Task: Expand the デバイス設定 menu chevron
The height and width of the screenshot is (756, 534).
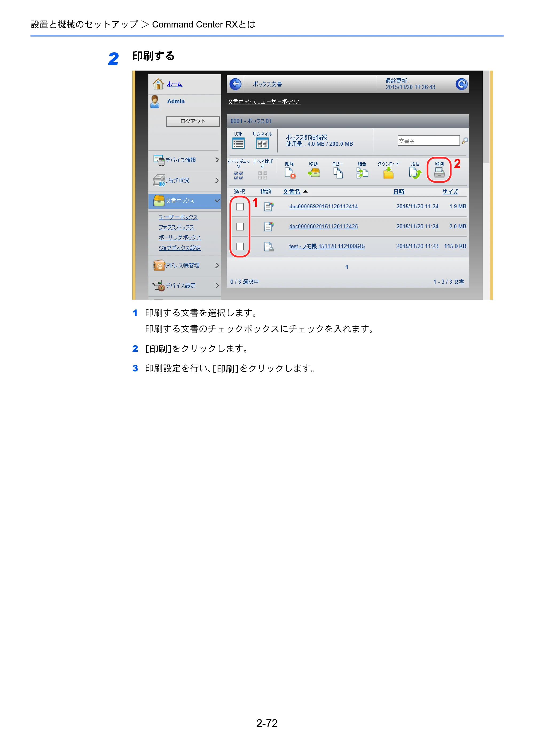Action: (x=217, y=285)
